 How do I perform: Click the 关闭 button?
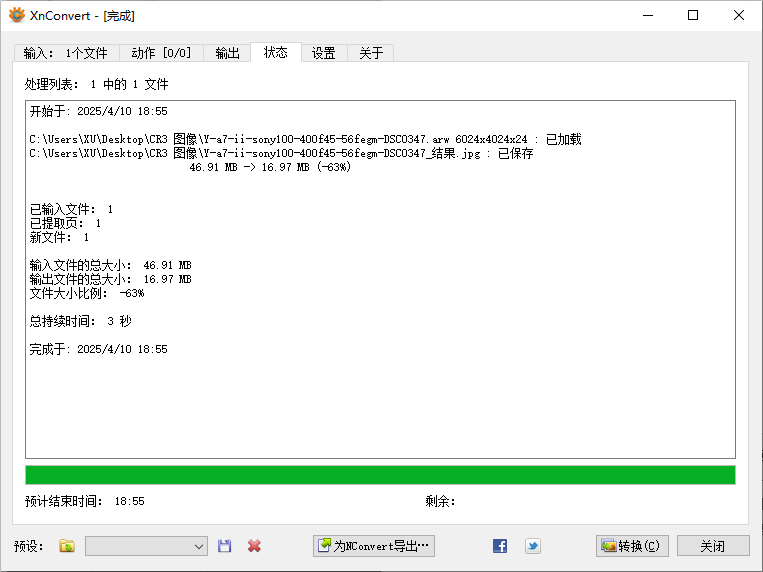coord(713,546)
